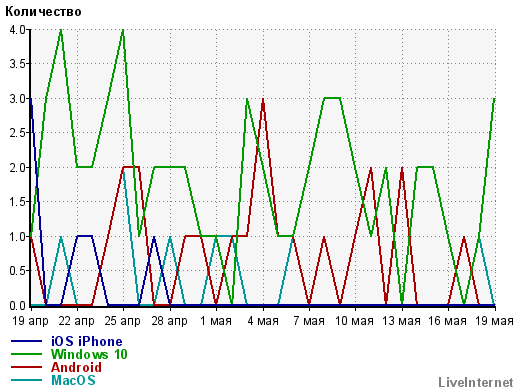
Task: Click the green Windows 10 legend line
Action: point(27,354)
